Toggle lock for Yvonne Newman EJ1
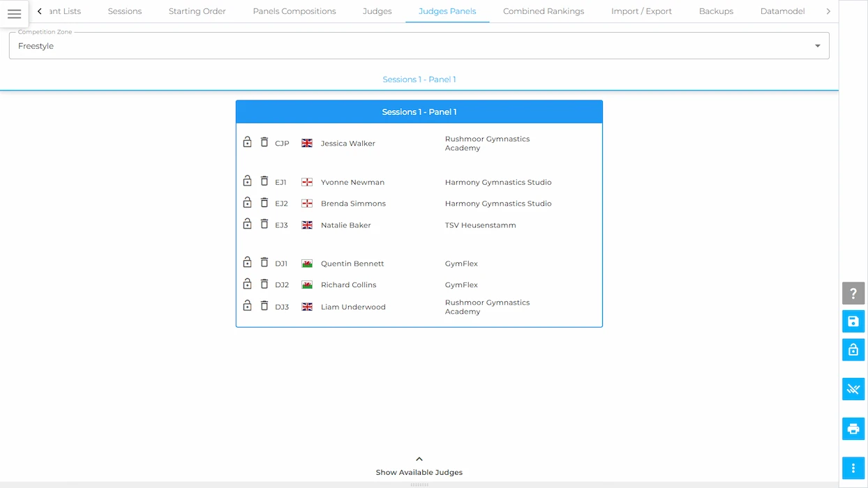The height and width of the screenshot is (488, 868). (x=247, y=181)
